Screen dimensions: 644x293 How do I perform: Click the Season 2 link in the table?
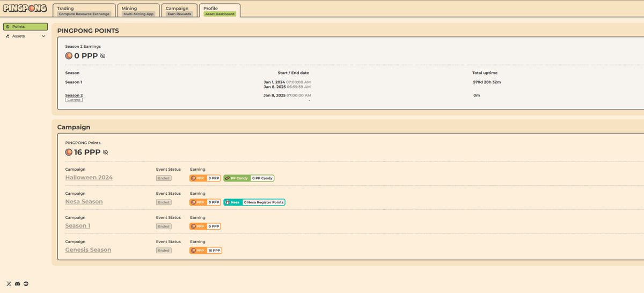coord(74,95)
